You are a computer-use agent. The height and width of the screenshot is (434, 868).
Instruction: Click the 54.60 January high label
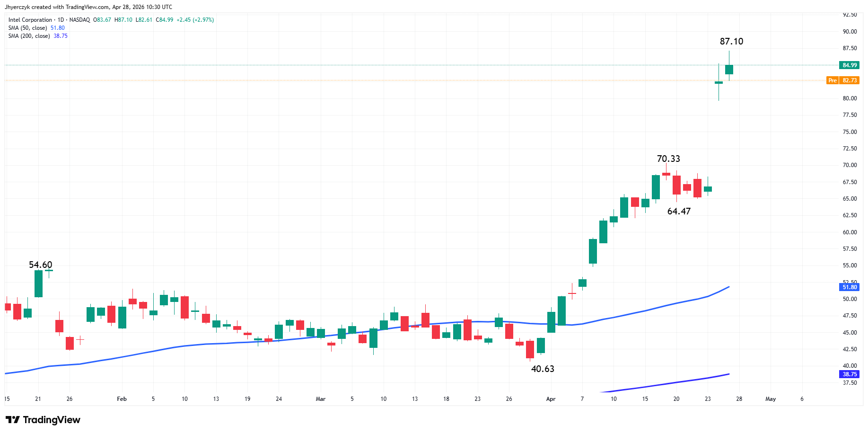(x=41, y=265)
